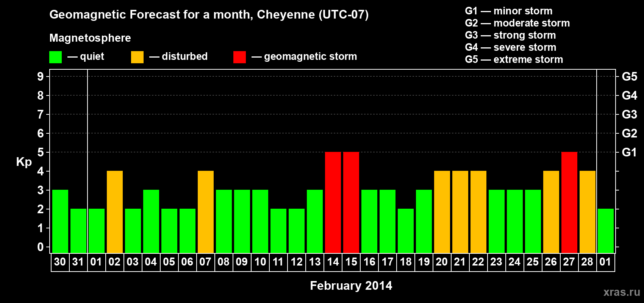Click the G5 label on right axis
Viewport: 644px width, 303px height.
tap(629, 77)
